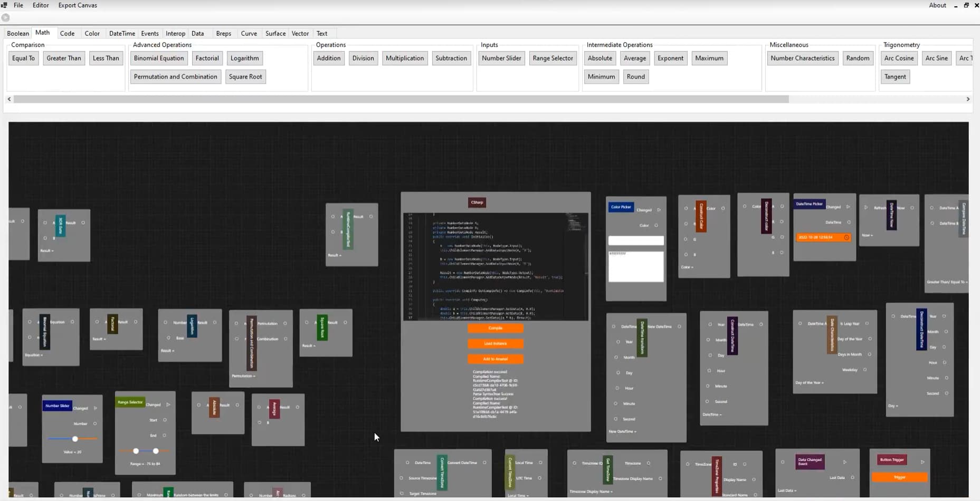Click the Number Slider thumb
Screen dimensions: 980x501
tap(75, 439)
